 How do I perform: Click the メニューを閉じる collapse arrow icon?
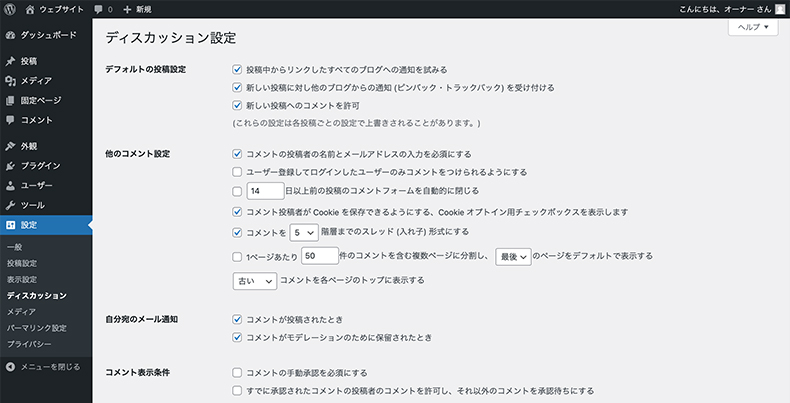pos(10,367)
